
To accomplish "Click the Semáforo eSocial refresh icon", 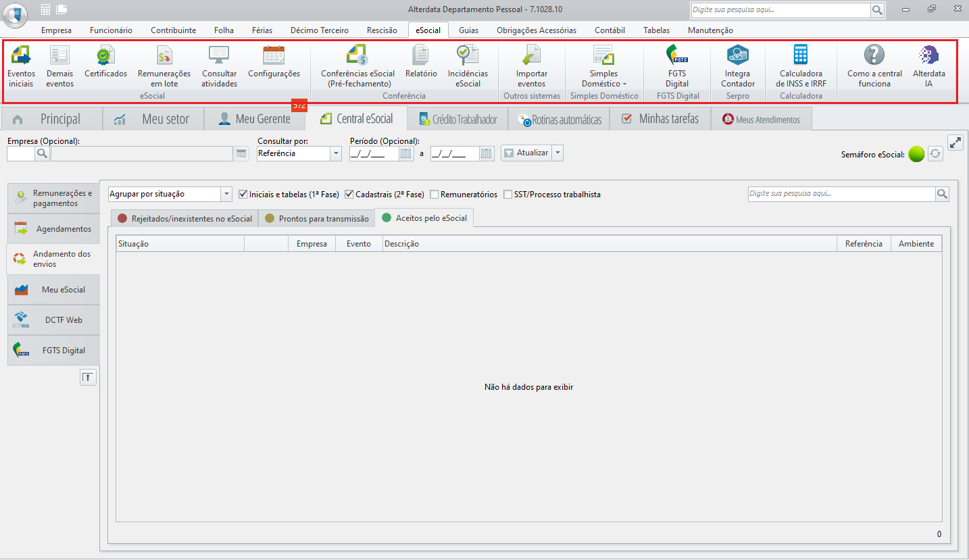I will click(935, 154).
